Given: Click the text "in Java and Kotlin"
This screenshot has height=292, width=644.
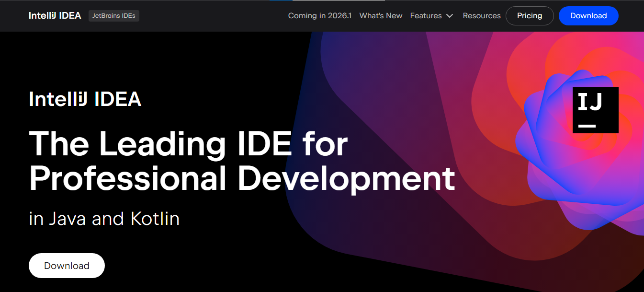Looking at the screenshot, I should click(x=104, y=219).
